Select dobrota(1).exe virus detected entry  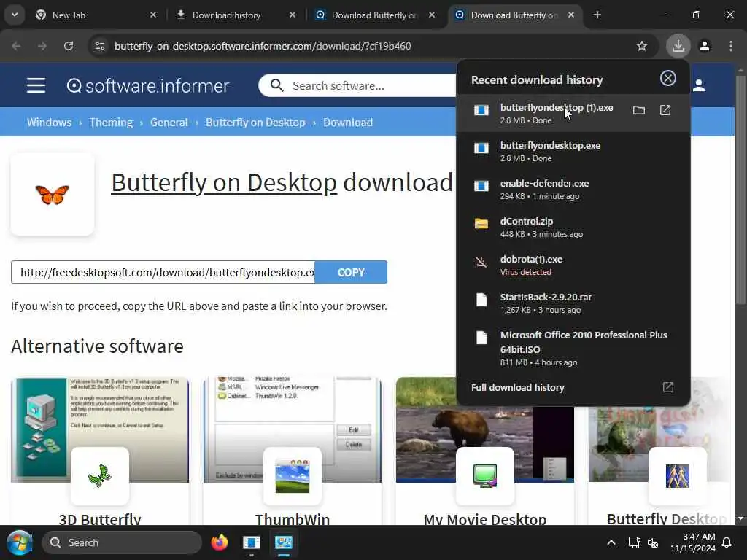(573, 265)
